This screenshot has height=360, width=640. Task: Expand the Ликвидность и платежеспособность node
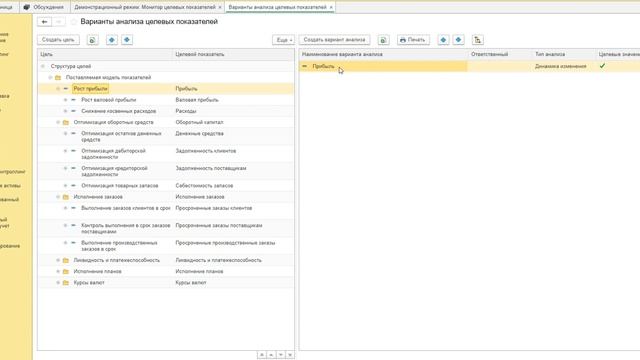click(58, 260)
